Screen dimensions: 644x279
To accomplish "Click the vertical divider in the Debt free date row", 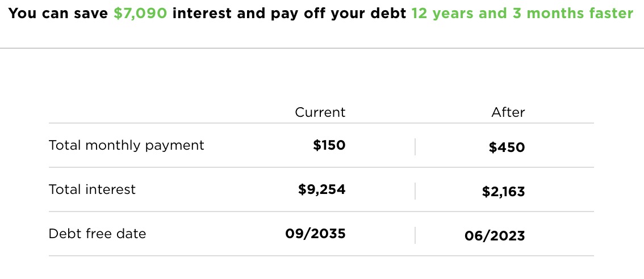I will [x=415, y=235].
